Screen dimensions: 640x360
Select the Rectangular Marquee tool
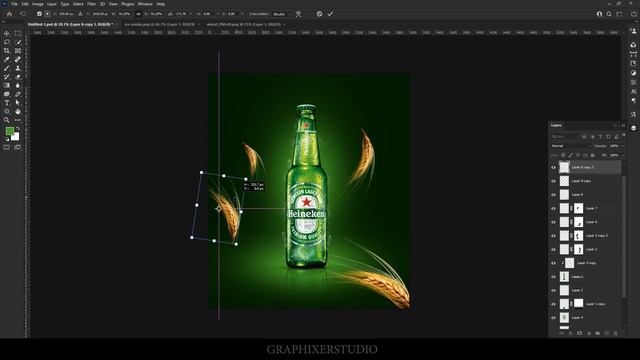[x=18, y=33]
